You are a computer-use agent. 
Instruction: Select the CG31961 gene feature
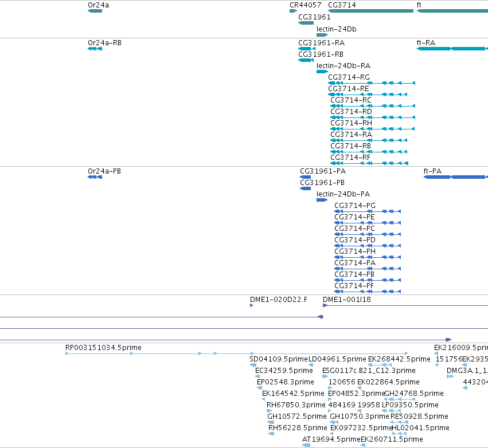tap(306, 23)
